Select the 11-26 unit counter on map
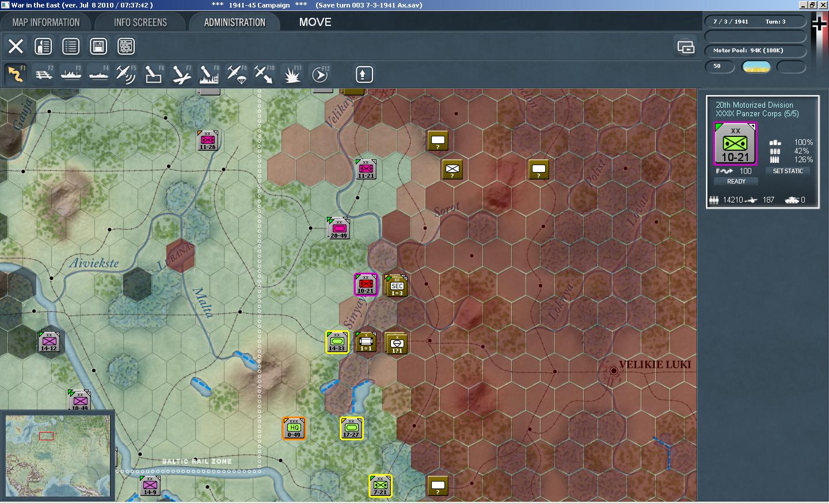The image size is (829, 504). point(207,140)
